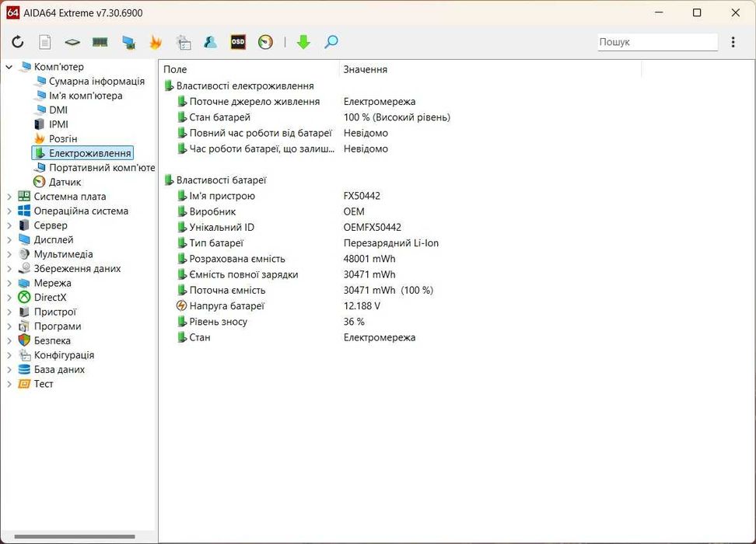Expand the Мультимедіа tree node
Screen dimensions: 756x544
point(9,254)
